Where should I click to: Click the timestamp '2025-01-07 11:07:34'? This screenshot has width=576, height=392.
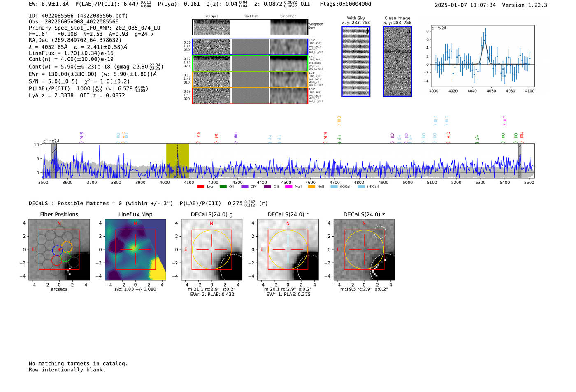(x=465, y=5)
